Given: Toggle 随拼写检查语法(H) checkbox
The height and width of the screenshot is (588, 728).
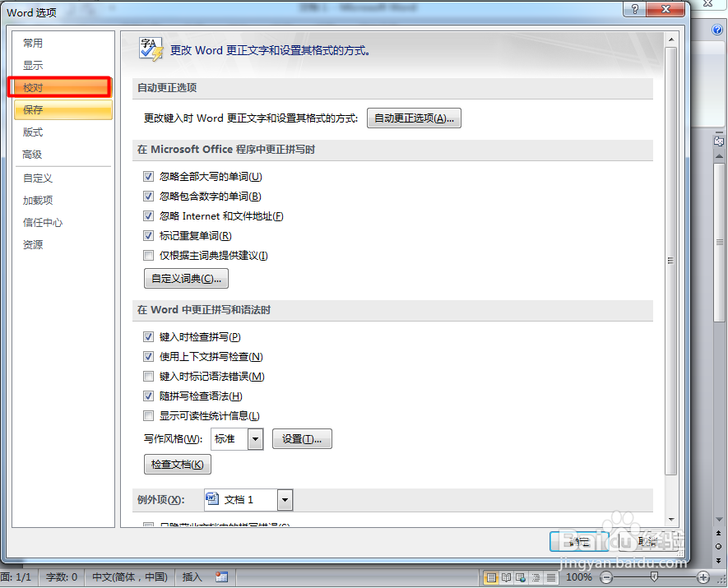Looking at the screenshot, I should [x=149, y=396].
